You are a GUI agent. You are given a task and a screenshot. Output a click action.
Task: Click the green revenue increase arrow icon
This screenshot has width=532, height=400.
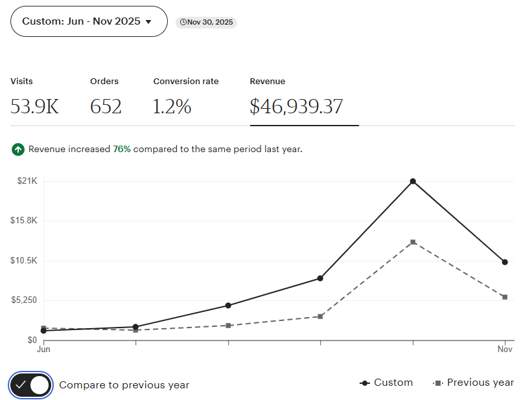pyautogui.click(x=18, y=149)
